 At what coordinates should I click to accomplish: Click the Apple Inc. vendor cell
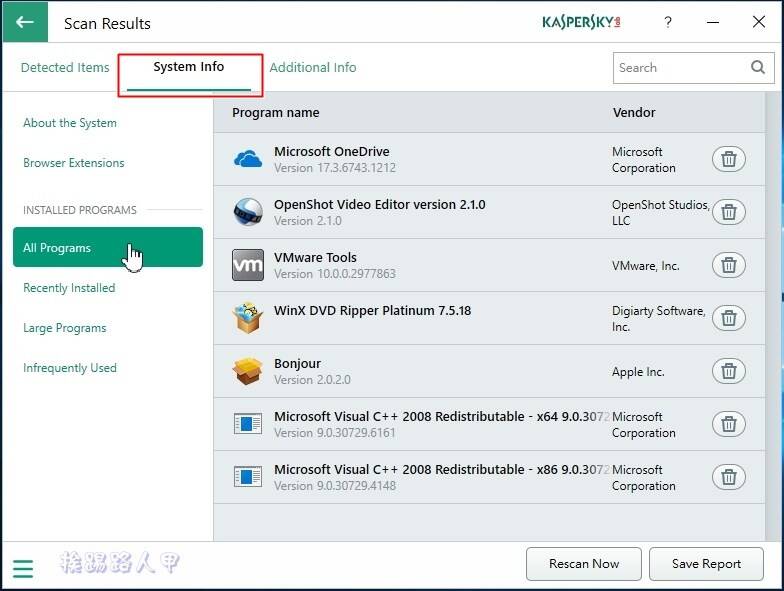[x=638, y=372]
